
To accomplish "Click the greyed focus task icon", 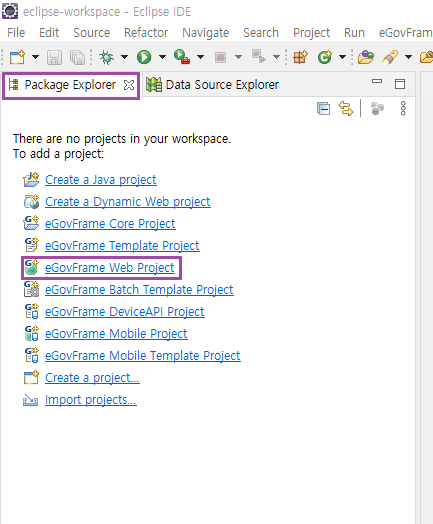I will [378, 109].
